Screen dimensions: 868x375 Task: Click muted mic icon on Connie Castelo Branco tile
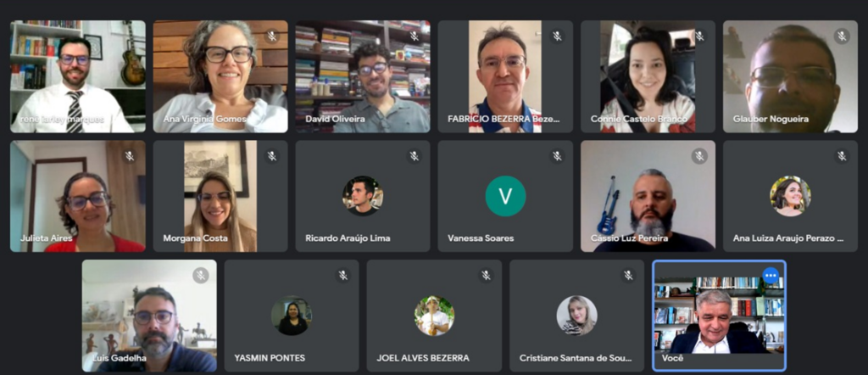click(699, 36)
